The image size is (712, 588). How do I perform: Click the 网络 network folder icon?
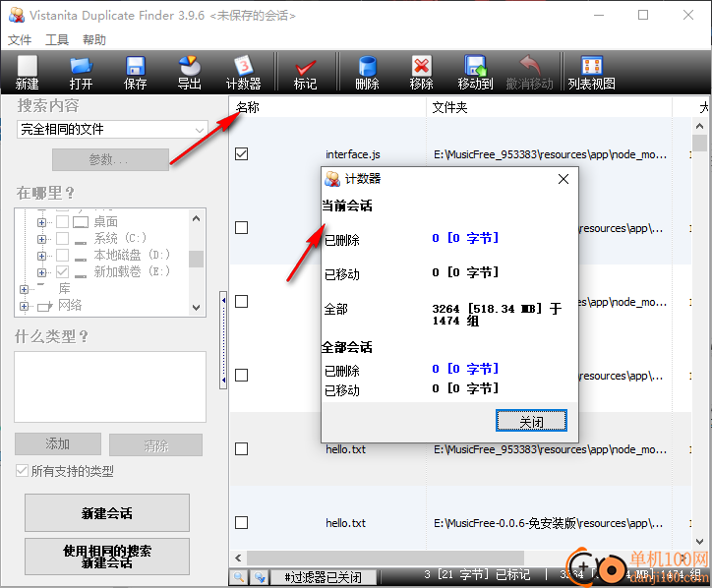45,306
